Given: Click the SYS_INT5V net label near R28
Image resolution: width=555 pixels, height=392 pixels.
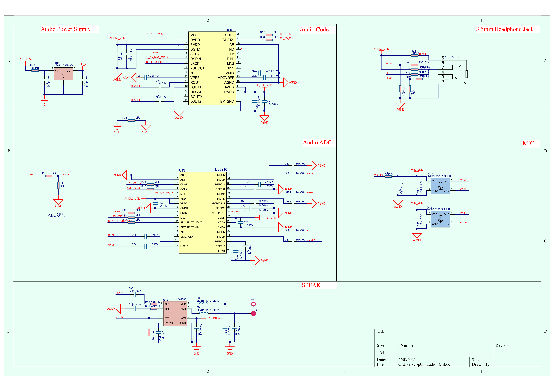Looking at the screenshot, I should [25, 59].
